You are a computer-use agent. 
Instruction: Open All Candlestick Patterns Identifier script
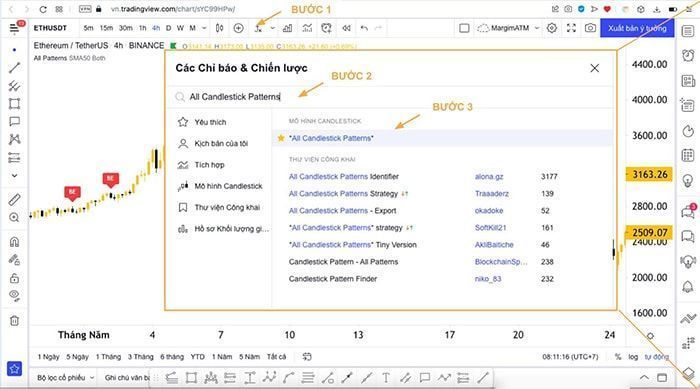click(344, 177)
